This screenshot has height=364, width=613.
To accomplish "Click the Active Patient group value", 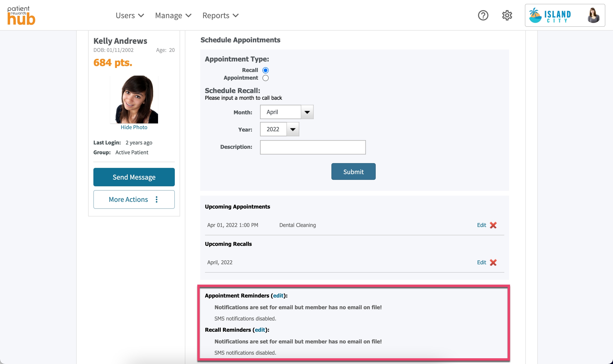I will [132, 152].
